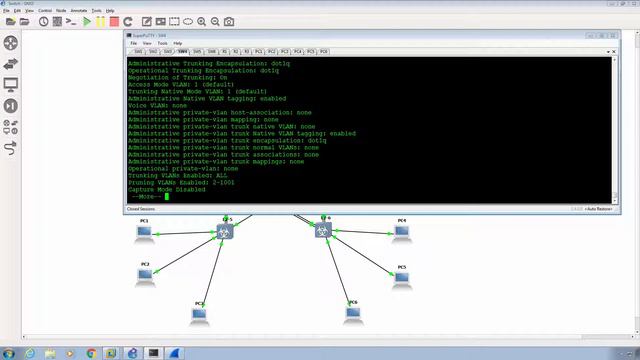Switch to the SW3 session tab
The image size is (640, 360).
[168, 52]
